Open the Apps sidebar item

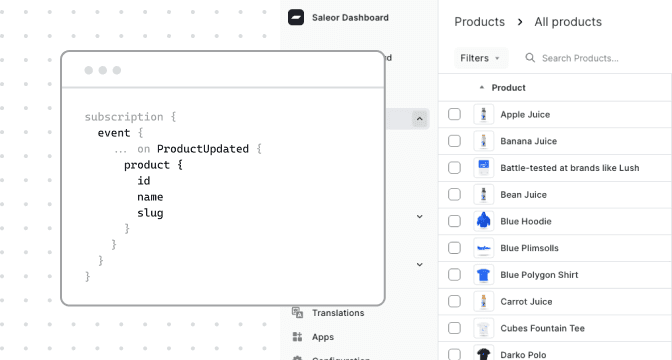[323, 337]
